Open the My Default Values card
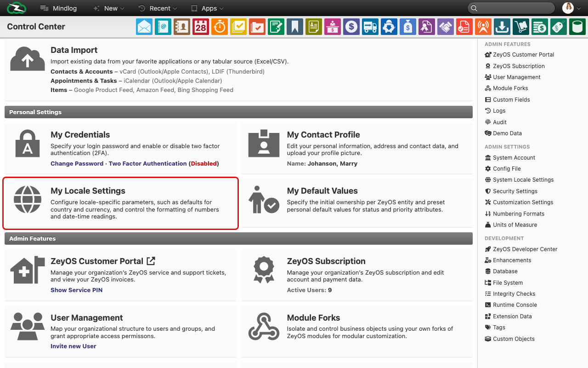Image resolution: width=588 pixels, height=368 pixels. tap(356, 203)
